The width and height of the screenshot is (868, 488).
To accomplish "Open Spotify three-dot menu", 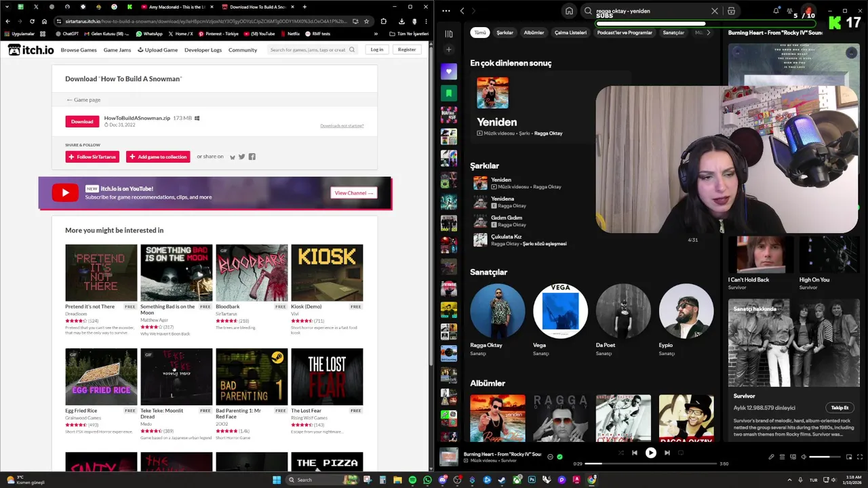I will 445,11.
